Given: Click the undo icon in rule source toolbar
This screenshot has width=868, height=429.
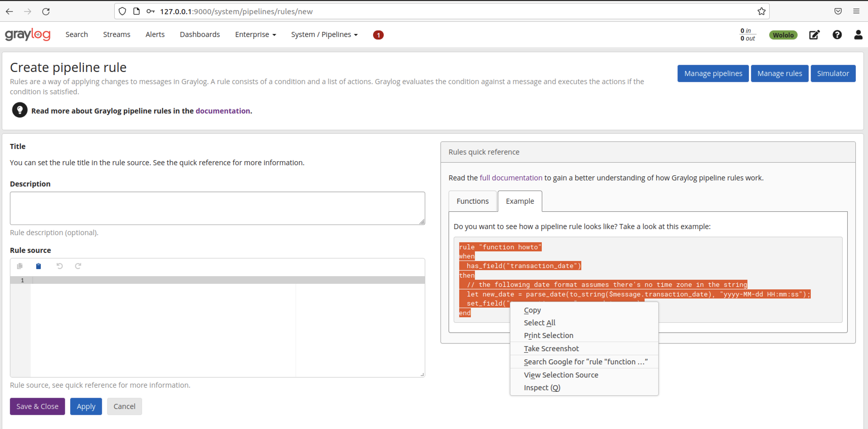Looking at the screenshot, I should pos(60,266).
